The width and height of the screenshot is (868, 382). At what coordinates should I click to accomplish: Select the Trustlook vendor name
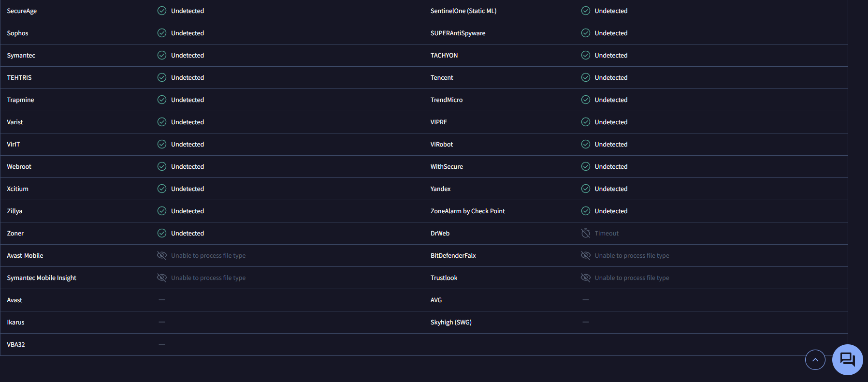(x=444, y=278)
